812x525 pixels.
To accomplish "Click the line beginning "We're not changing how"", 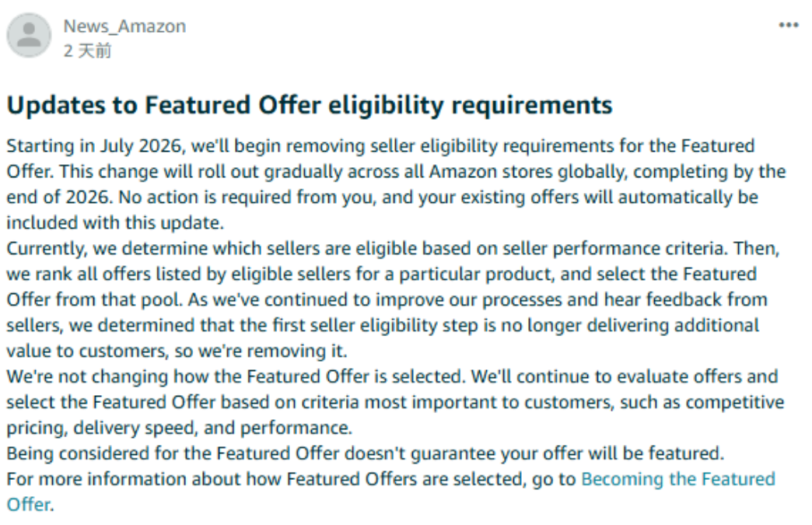I will click(392, 376).
